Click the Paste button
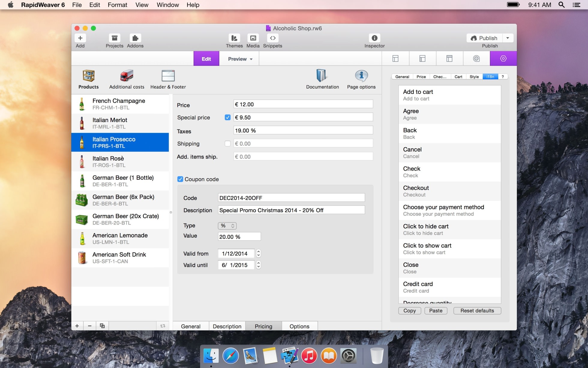This screenshot has height=368, width=588. pyautogui.click(x=436, y=311)
